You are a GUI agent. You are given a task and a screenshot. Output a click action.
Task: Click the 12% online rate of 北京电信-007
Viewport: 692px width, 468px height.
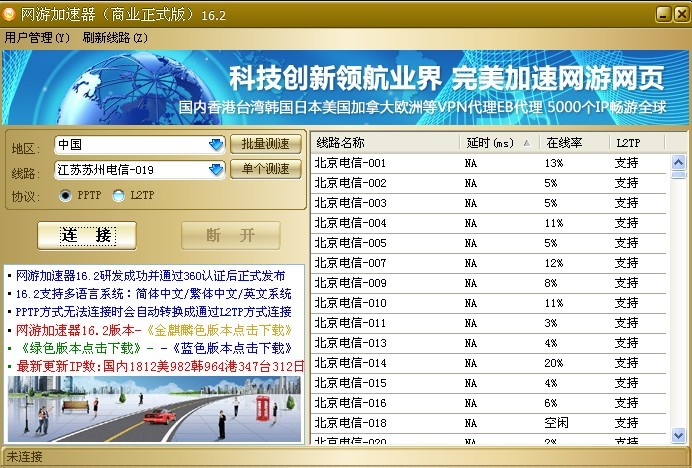(x=554, y=264)
